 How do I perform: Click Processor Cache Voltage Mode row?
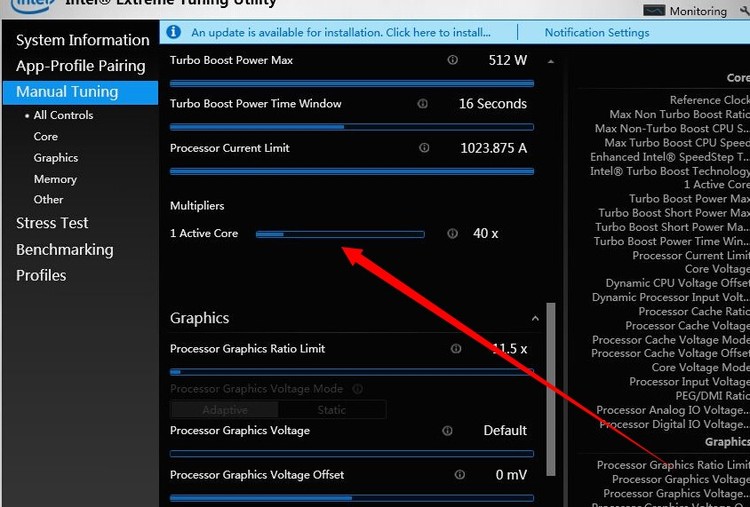click(671, 340)
